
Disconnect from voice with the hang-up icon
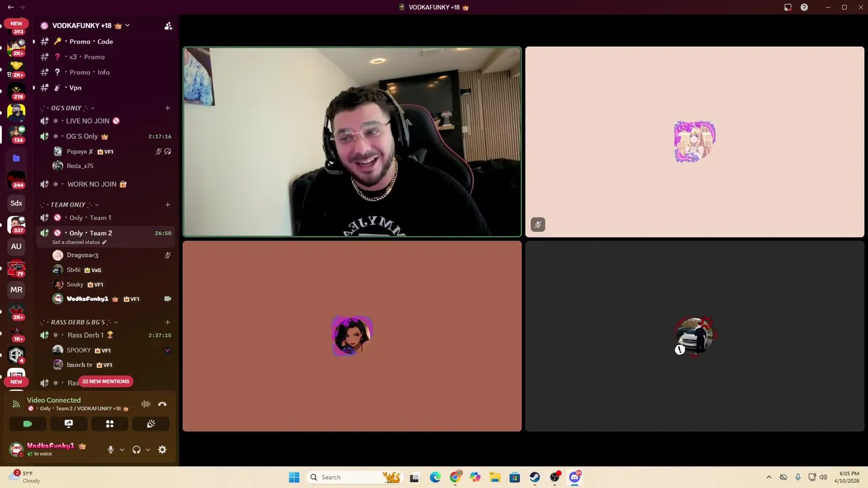[x=162, y=404]
